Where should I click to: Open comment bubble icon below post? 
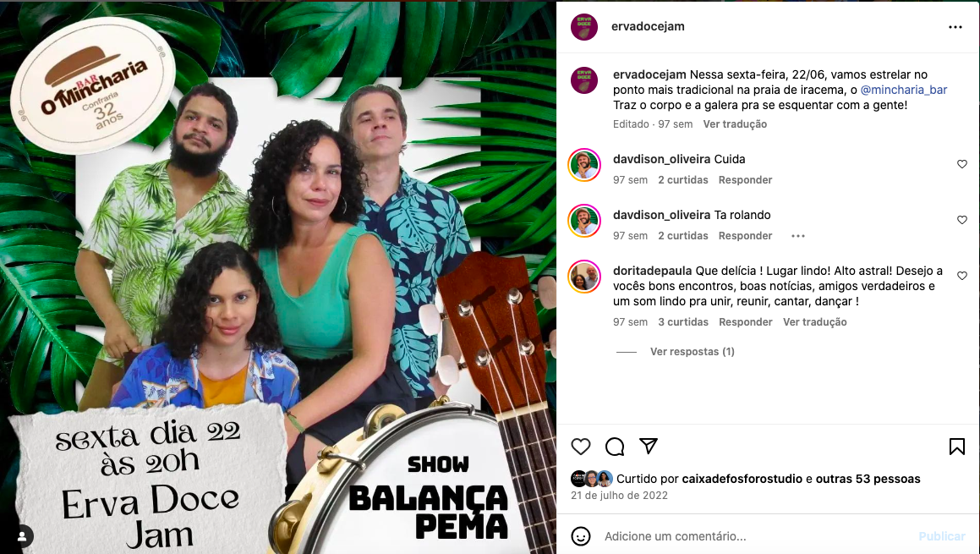615,447
